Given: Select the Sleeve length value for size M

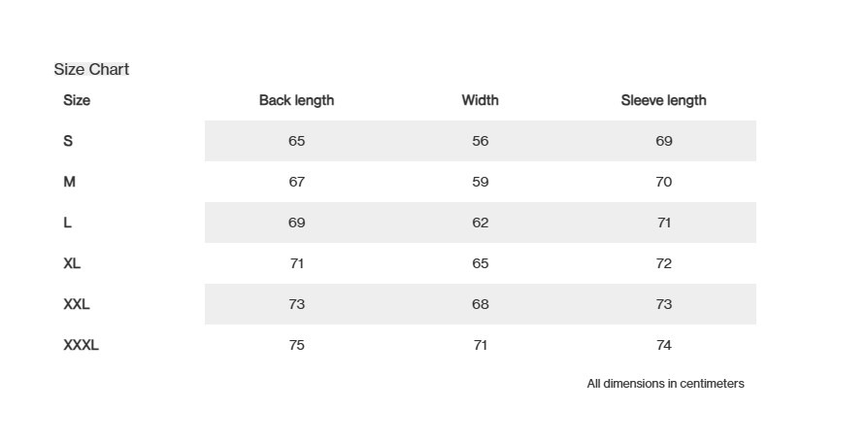Looking at the screenshot, I should (x=663, y=182).
